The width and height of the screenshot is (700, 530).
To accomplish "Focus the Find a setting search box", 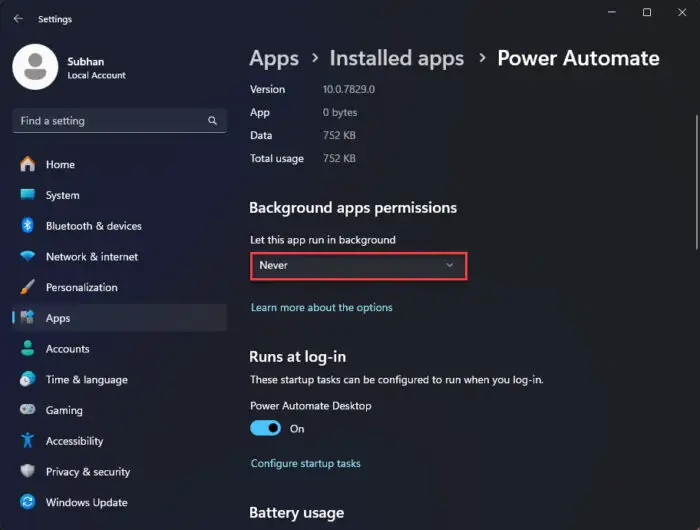I will (119, 121).
